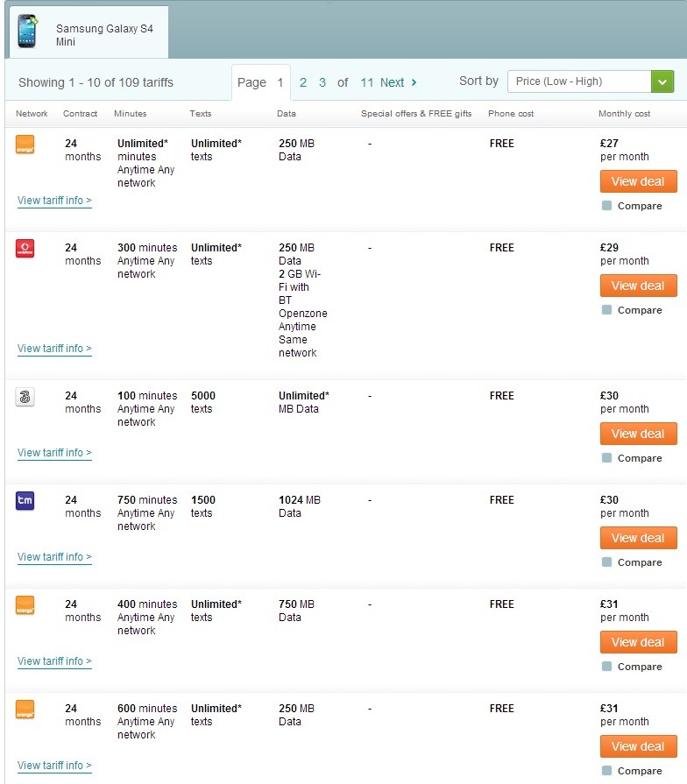Viewport: 687px width, 784px height.
Task: Click the 'Unlimited* MB Data' cell
Action: [x=303, y=402]
